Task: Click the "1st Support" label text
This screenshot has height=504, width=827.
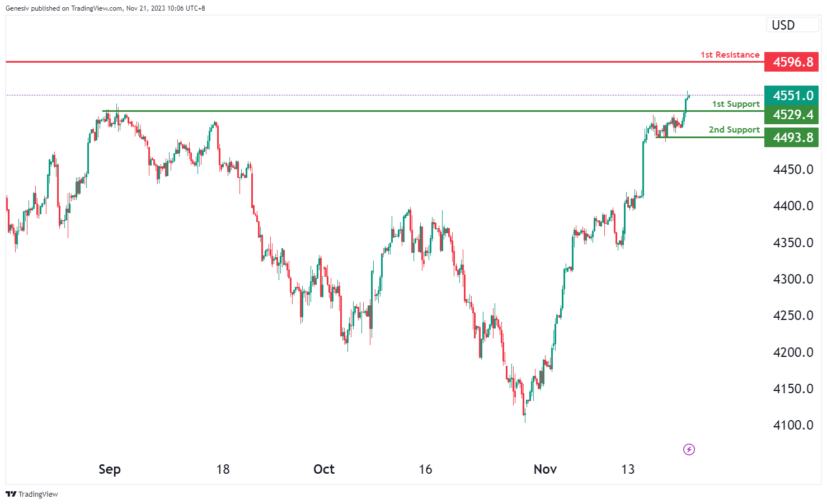Action: pyautogui.click(x=735, y=104)
